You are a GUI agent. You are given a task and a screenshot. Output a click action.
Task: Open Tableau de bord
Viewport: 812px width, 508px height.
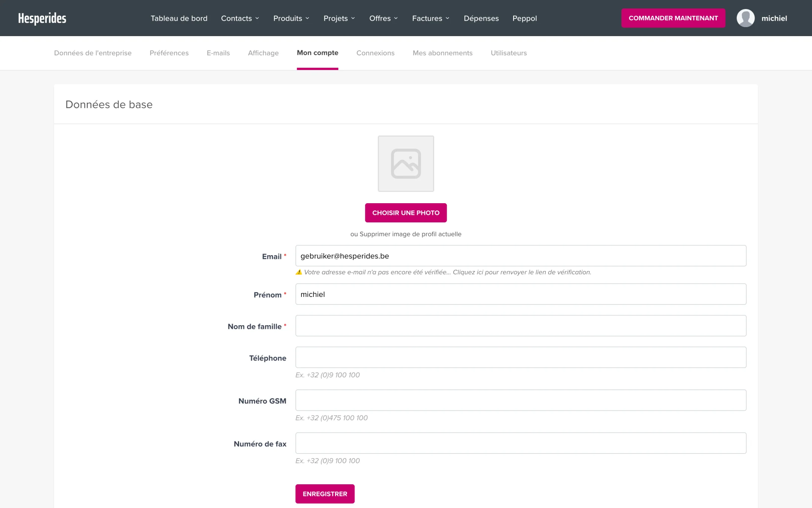click(x=179, y=18)
